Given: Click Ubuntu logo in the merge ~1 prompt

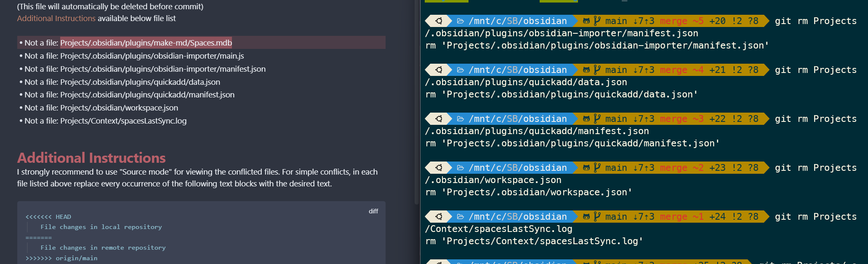Looking at the screenshot, I should coord(439,217).
